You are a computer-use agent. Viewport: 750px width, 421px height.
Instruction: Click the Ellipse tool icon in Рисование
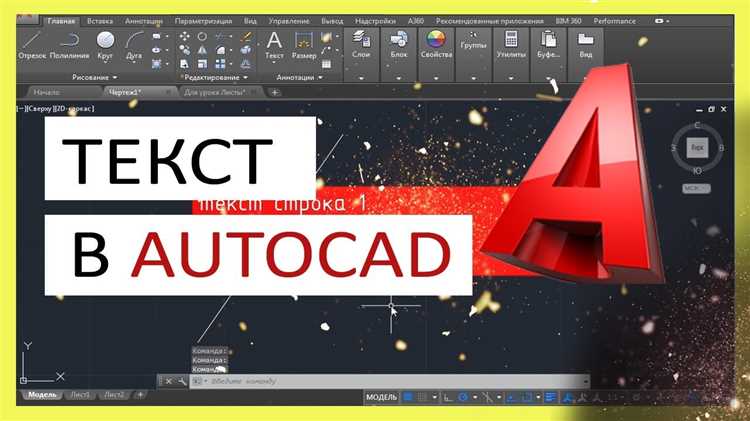[156, 50]
